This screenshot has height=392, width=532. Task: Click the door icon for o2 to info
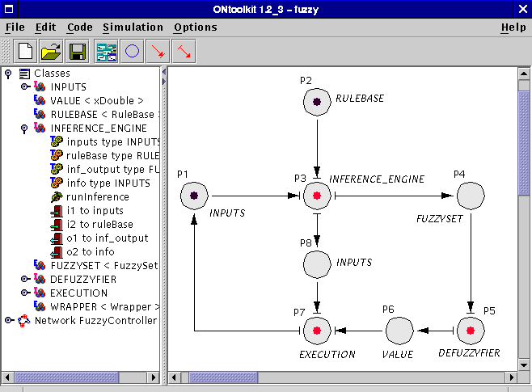(57, 252)
